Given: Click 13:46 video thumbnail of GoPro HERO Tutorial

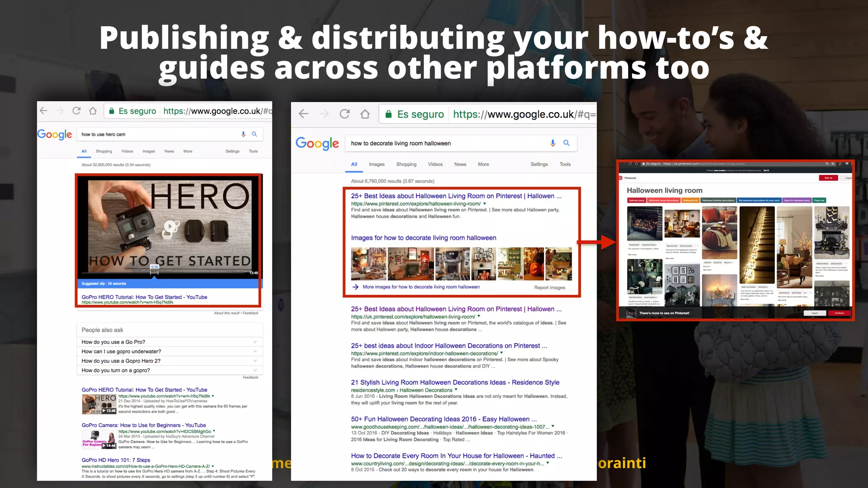Looking at the screenshot, I should [x=99, y=404].
